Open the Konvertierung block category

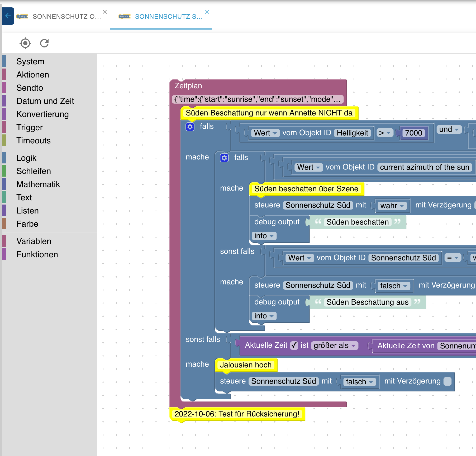click(50, 114)
